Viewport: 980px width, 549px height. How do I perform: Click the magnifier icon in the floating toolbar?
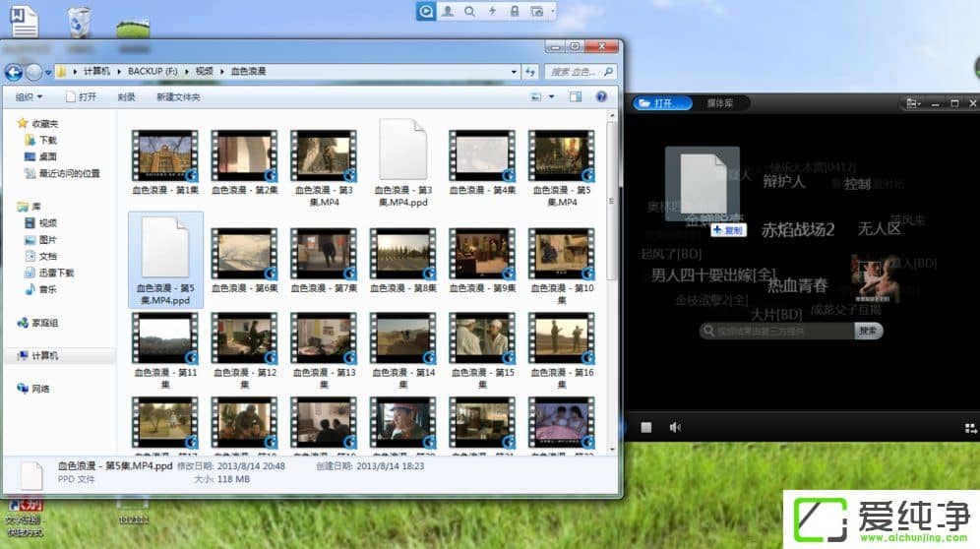tap(469, 11)
